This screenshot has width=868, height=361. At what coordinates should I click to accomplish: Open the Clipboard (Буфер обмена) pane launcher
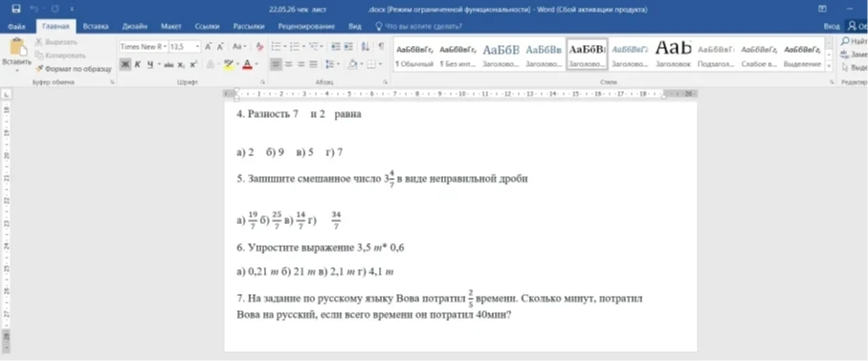pos(112,82)
